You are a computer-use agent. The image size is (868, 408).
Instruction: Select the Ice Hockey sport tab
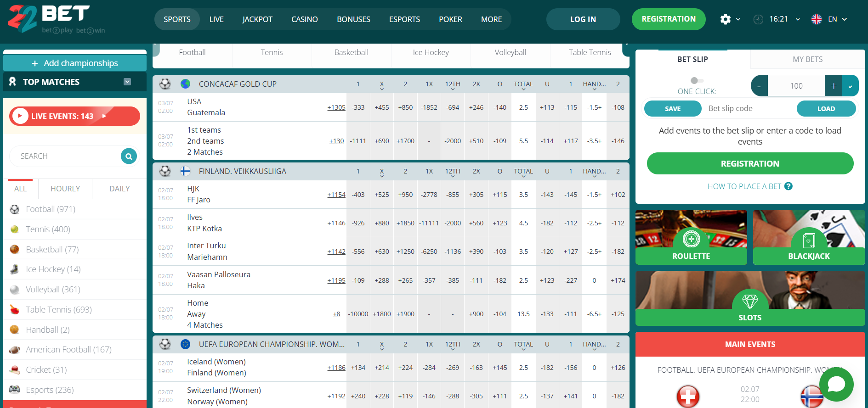coord(431,52)
